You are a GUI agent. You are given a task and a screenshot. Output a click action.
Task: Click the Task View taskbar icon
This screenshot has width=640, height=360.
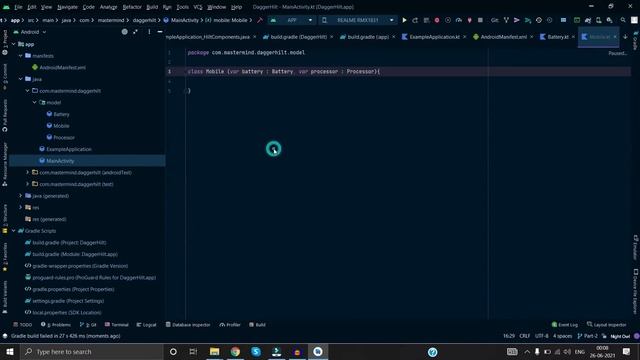tap(193, 351)
